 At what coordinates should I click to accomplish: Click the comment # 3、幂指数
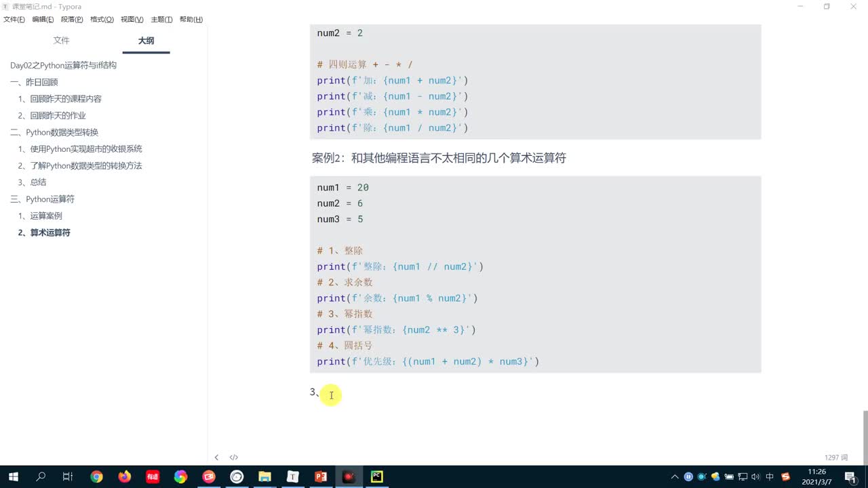point(344,314)
